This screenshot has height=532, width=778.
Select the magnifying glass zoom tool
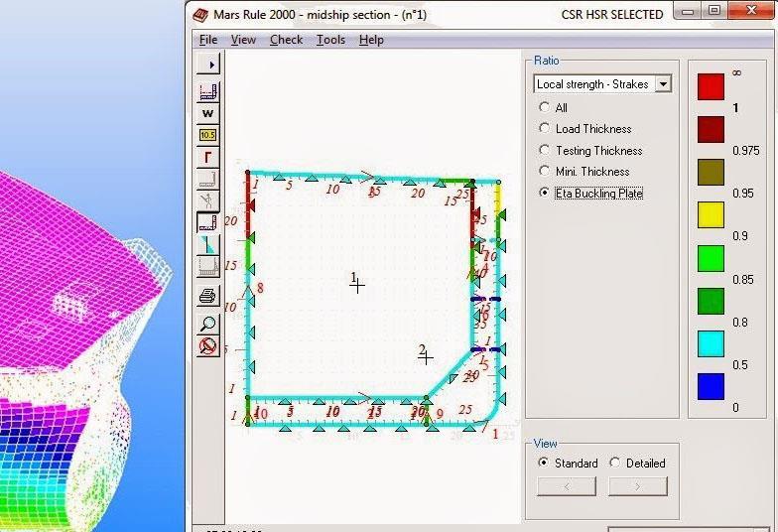pos(207,323)
